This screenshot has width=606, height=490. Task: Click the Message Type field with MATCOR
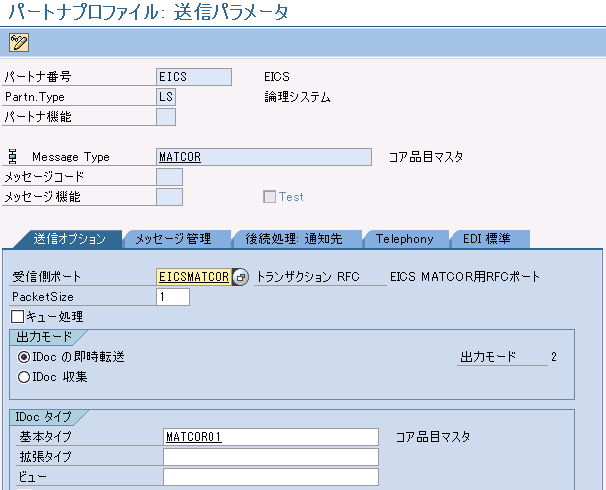[x=270, y=157]
